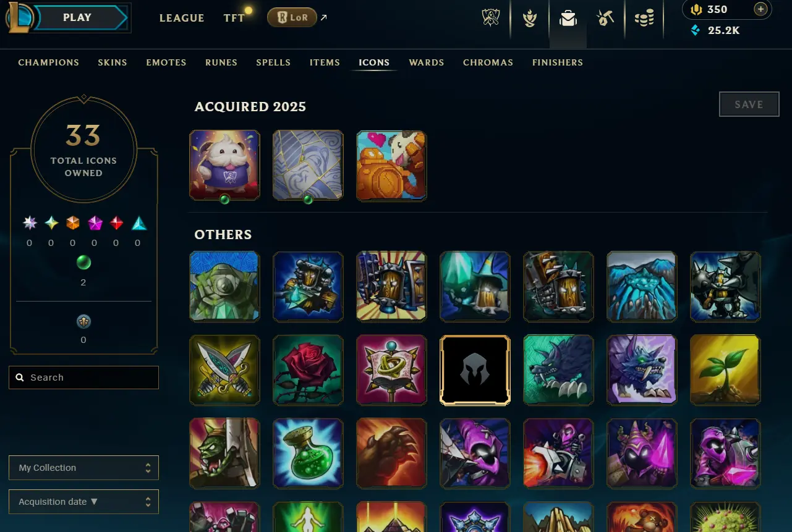This screenshot has width=792, height=532.
Task: Expand the My Collection dropdown
Action: point(83,468)
